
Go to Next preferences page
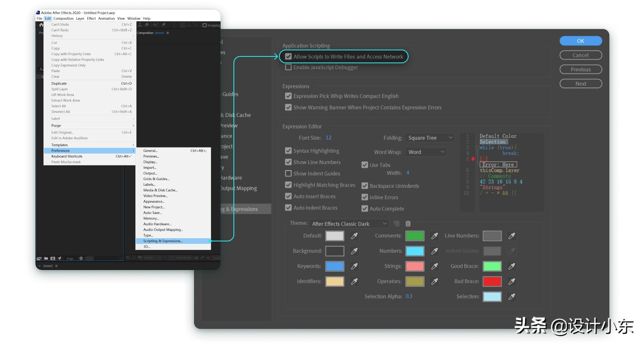tap(581, 84)
